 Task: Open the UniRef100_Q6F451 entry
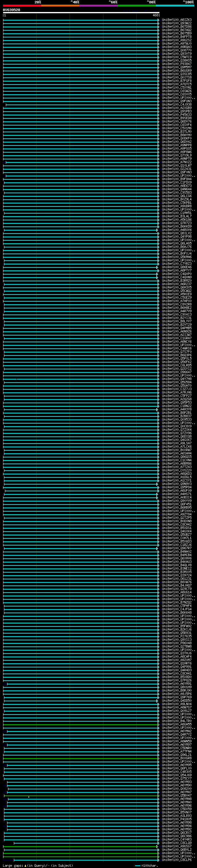tap(177, 504)
